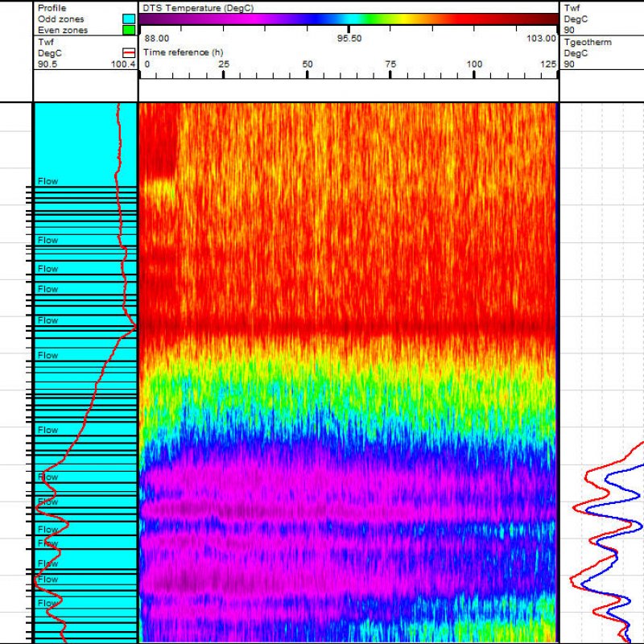Click the 75 hour time axis tick

click(x=390, y=64)
